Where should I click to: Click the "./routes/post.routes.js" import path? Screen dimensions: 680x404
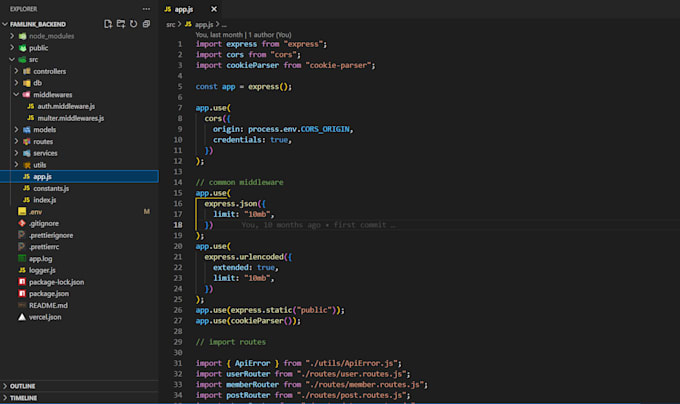tap(351, 395)
